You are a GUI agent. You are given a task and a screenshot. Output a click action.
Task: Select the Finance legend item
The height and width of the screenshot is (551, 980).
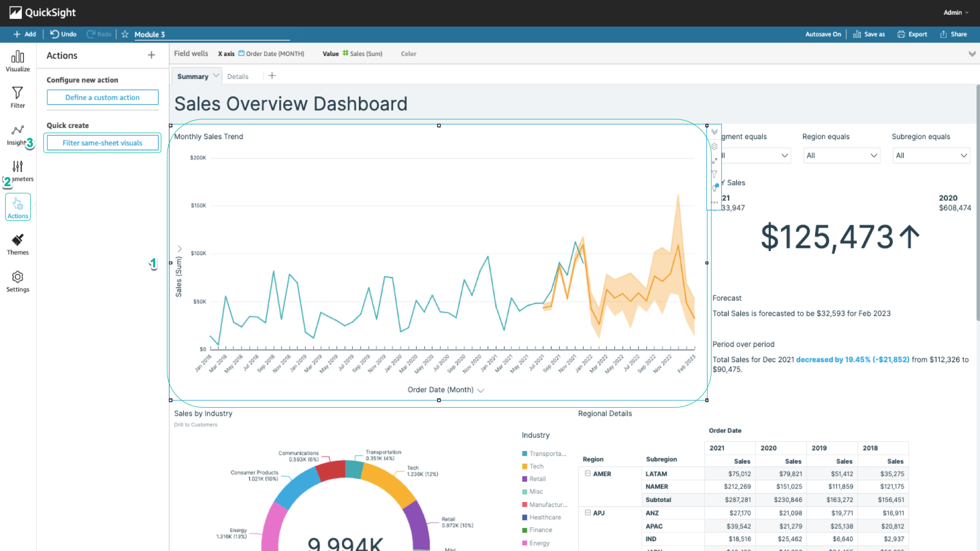pyautogui.click(x=537, y=530)
